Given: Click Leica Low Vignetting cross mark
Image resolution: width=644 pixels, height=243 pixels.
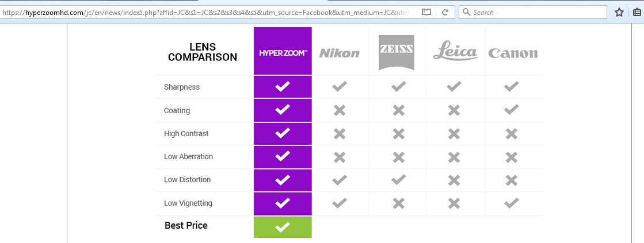Looking at the screenshot, I should [x=454, y=203].
